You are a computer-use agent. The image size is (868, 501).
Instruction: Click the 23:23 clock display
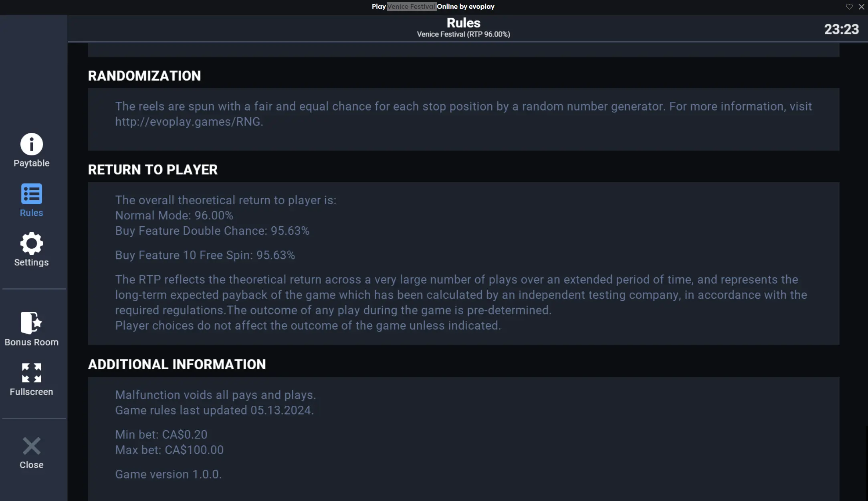click(841, 29)
